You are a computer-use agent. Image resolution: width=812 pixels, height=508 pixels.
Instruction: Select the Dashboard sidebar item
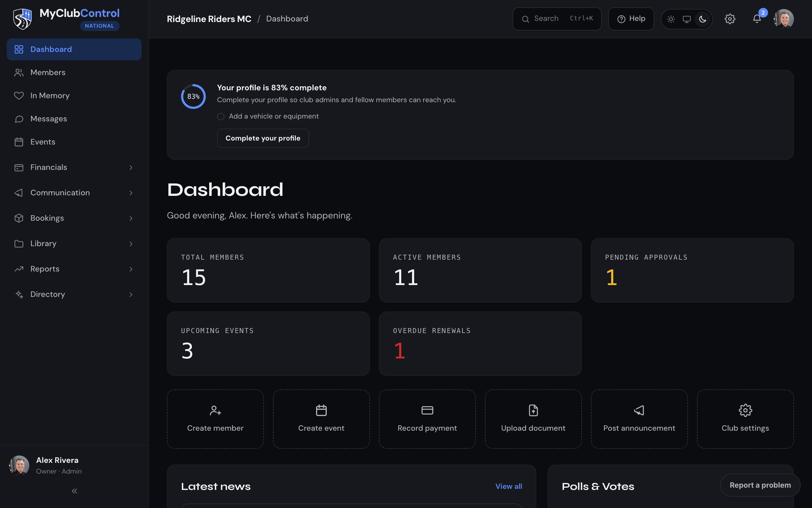point(74,49)
